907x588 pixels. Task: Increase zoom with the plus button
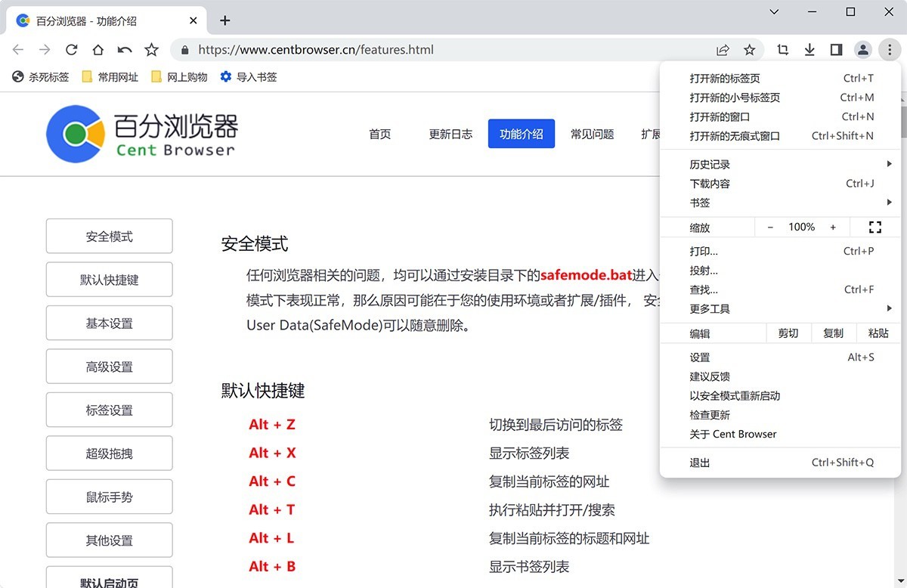833,227
